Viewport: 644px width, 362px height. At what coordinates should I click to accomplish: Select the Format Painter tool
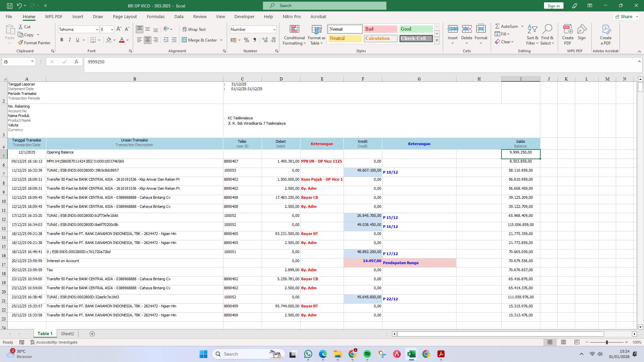tap(34, 43)
